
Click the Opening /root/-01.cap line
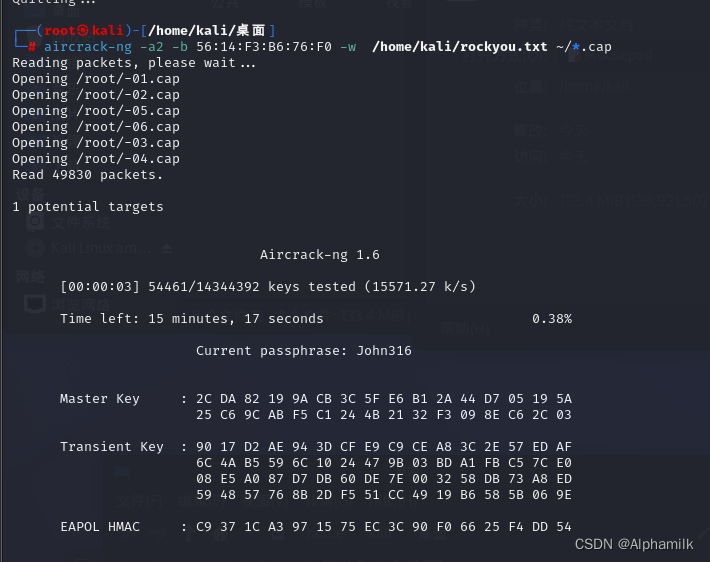(x=96, y=79)
